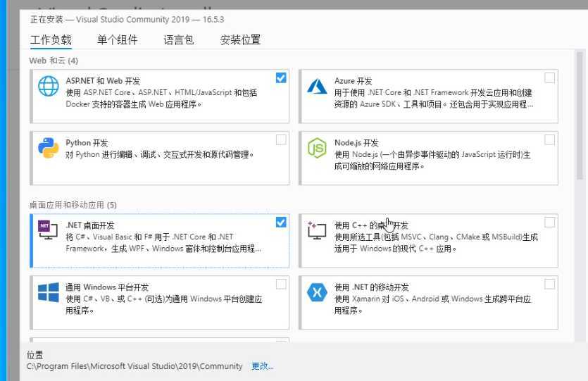
Task: Uncheck ASP.NET 和 Web 开发 checkbox
Action: (281, 77)
